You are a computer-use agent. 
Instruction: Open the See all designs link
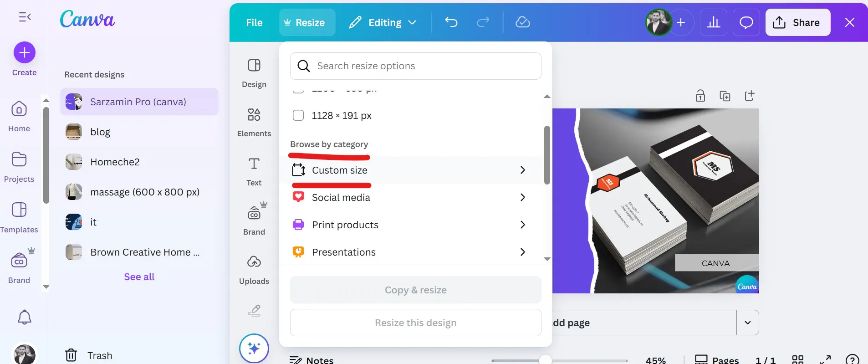tap(139, 277)
